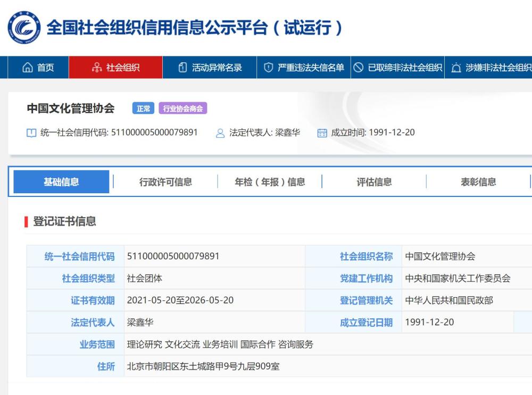Viewport: 532px width, 395px height.
Task: Click the 住所 table label
Action: 106,366
